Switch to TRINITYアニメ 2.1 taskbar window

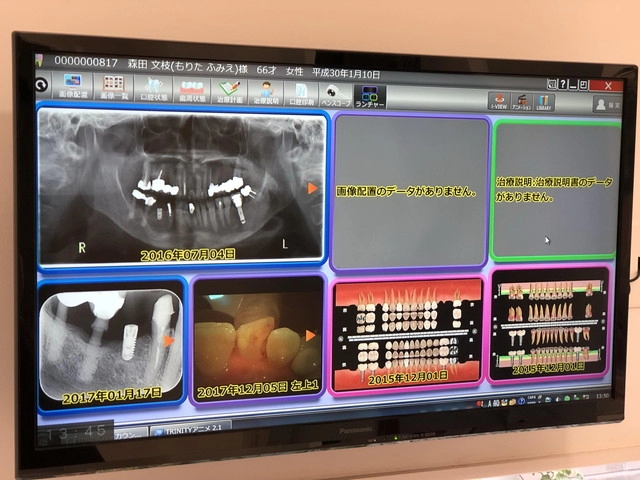pyautogui.click(x=191, y=429)
